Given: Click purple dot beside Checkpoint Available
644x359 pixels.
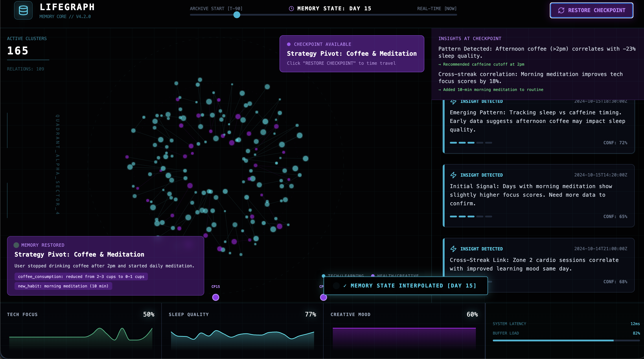Looking at the screenshot, I should (x=289, y=44).
